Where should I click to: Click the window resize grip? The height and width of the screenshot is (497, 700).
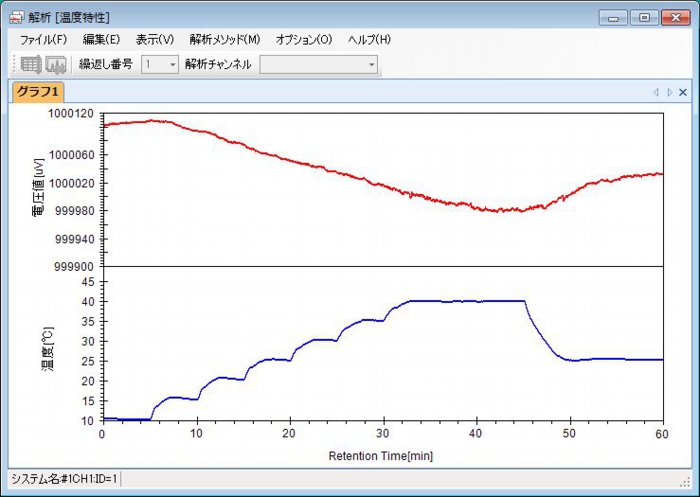point(685,481)
